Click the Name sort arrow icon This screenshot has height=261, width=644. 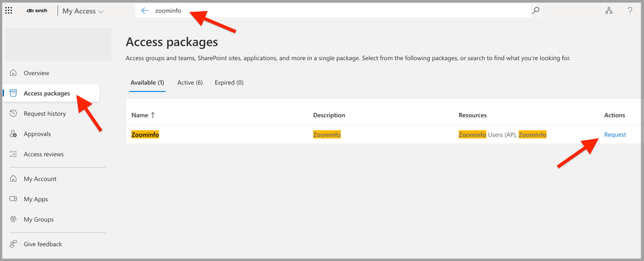153,115
